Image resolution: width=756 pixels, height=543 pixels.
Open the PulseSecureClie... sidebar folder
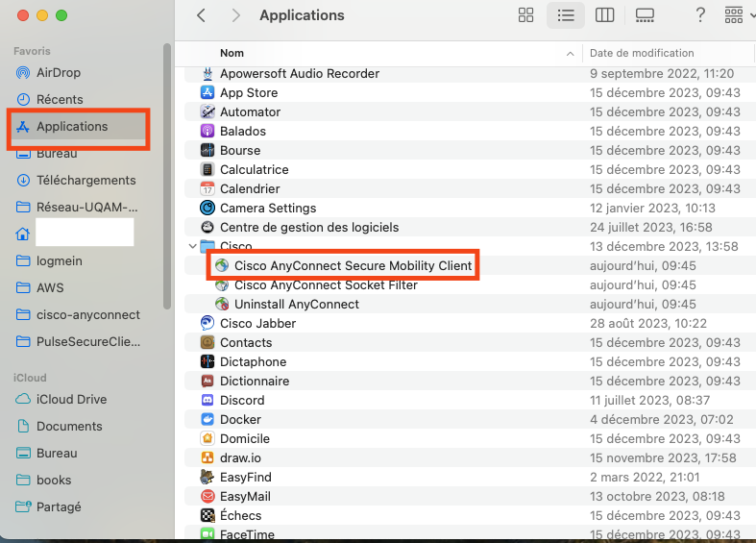(x=78, y=342)
